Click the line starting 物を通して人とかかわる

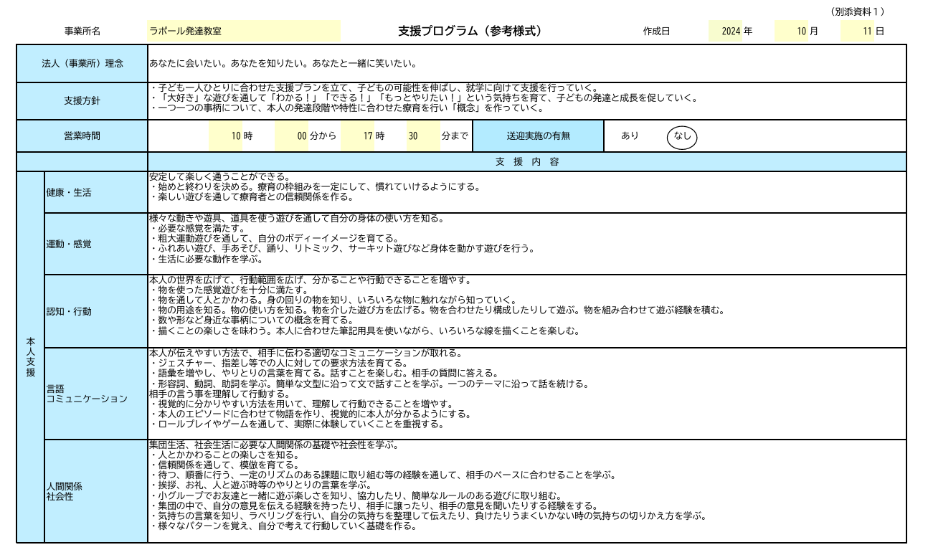(x=333, y=300)
